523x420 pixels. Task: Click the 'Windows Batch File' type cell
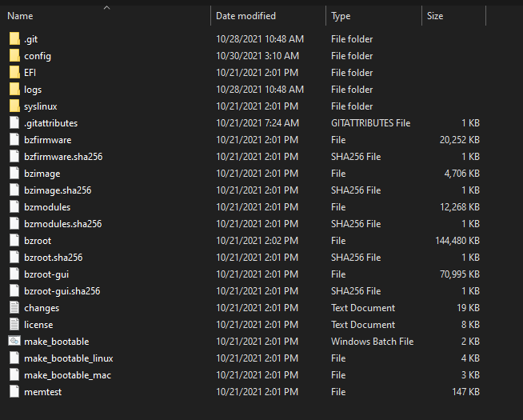372,342
